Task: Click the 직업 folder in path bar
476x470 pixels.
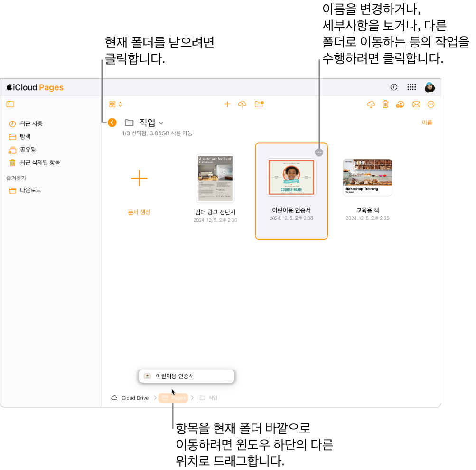Action: 208,398
